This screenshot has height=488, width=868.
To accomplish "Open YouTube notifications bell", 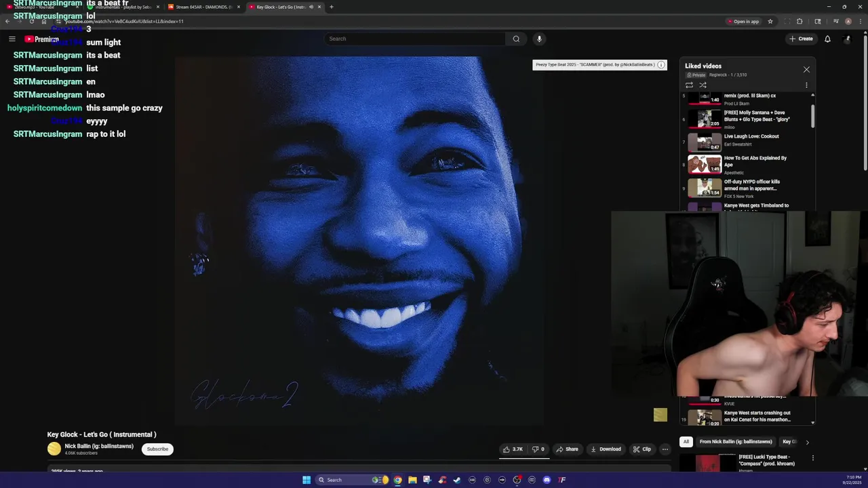I will pos(827,39).
